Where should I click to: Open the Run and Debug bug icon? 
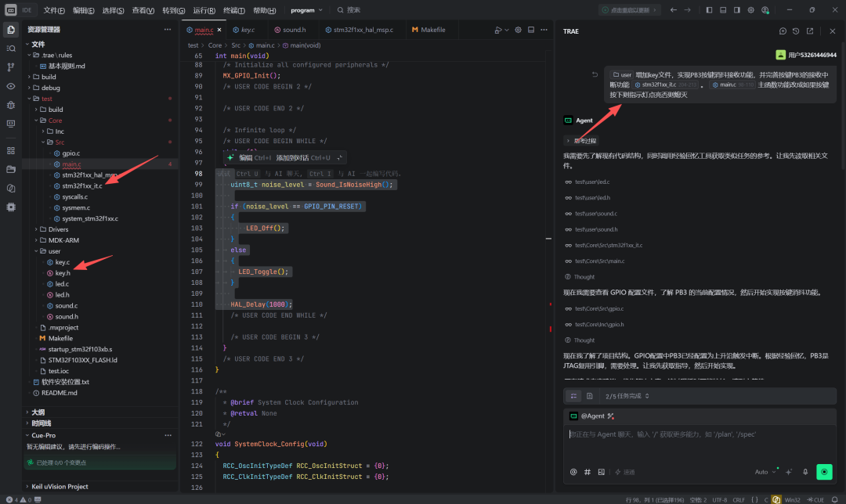coord(11,105)
